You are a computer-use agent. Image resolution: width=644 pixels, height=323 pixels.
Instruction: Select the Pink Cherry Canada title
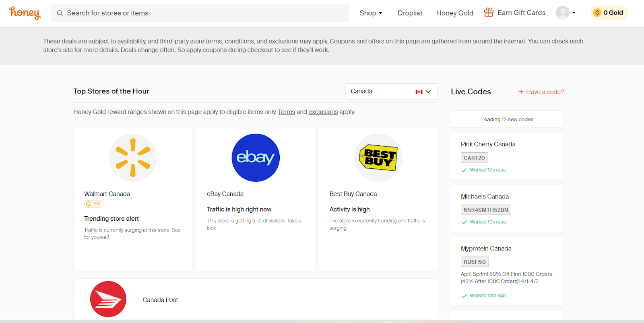pos(488,144)
